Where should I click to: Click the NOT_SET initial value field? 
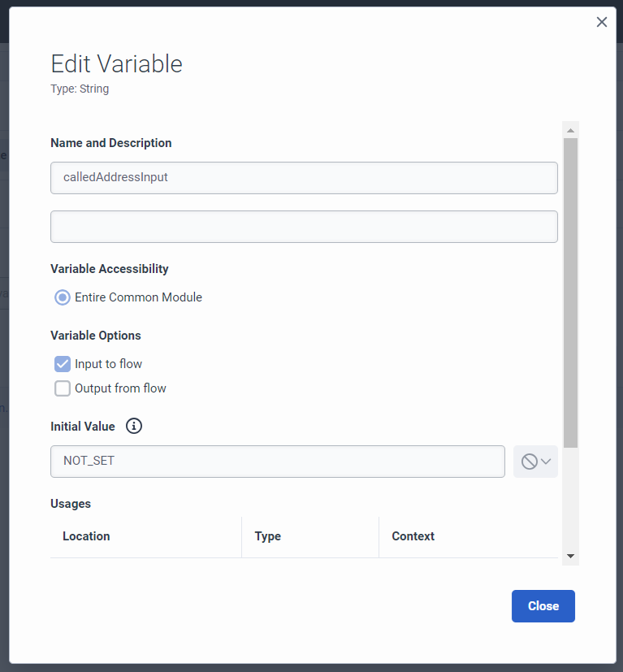click(x=277, y=462)
